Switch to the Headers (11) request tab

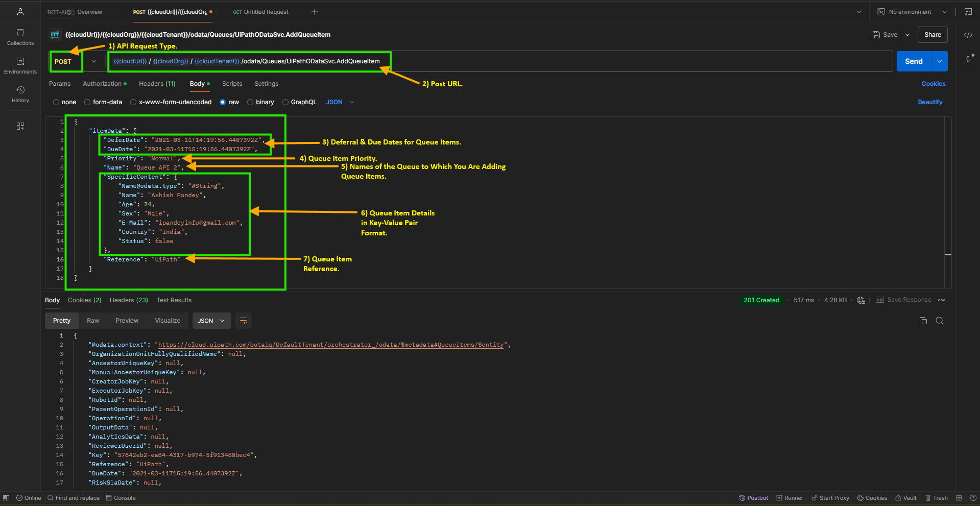157,84
